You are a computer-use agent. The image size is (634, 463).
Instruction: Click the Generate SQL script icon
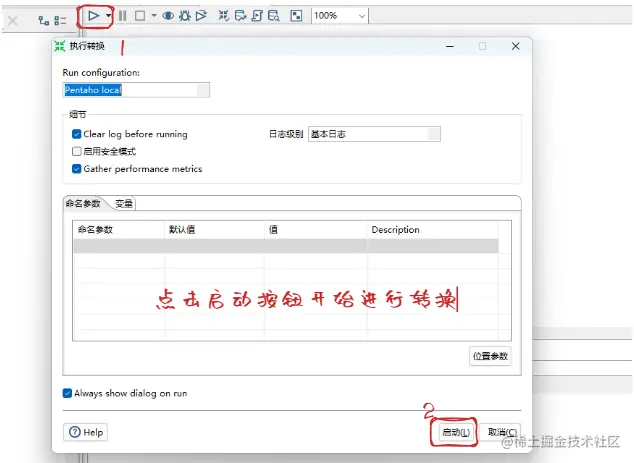coord(257,16)
